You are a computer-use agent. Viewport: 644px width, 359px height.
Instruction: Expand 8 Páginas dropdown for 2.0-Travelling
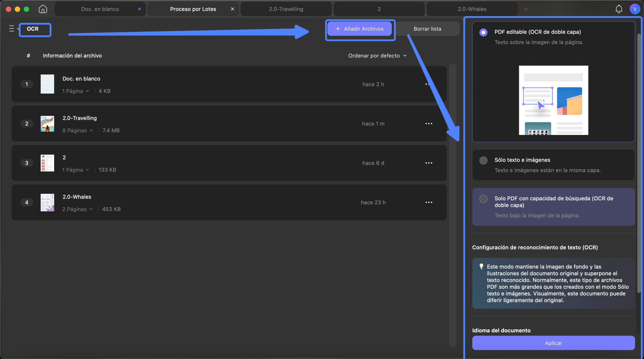point(78,130)
